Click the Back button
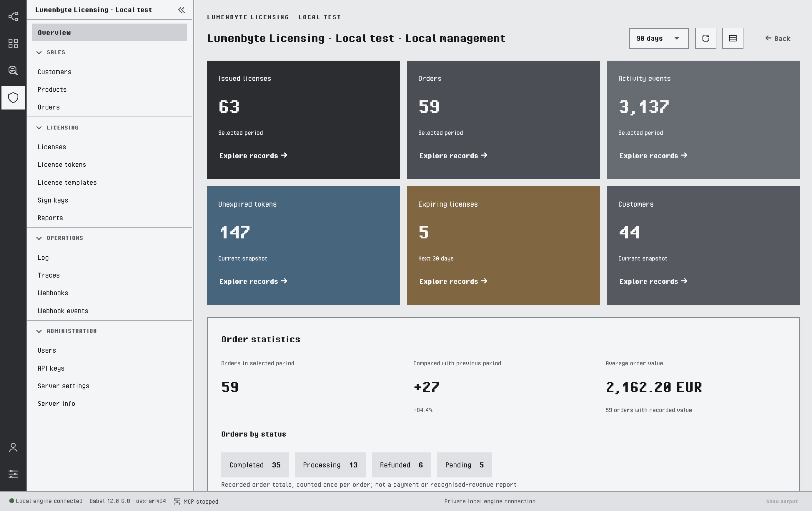The width and height of the screenshot is (812, 511). [778, 39]
